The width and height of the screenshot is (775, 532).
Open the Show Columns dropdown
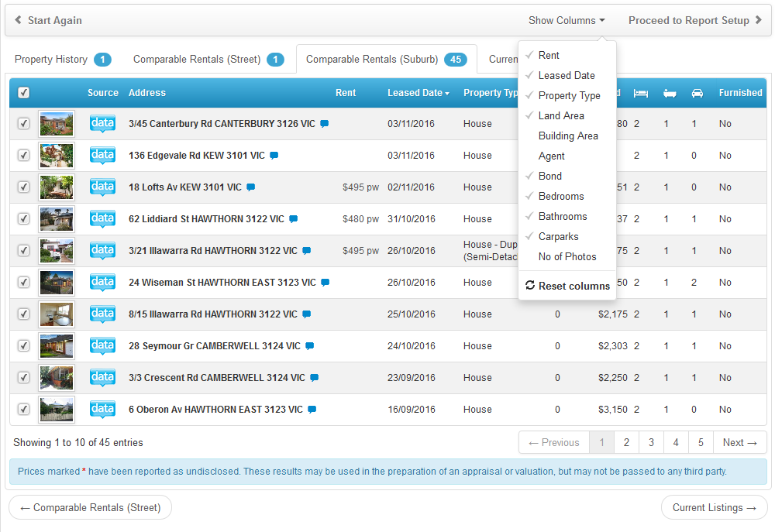(x=566, y=21)
